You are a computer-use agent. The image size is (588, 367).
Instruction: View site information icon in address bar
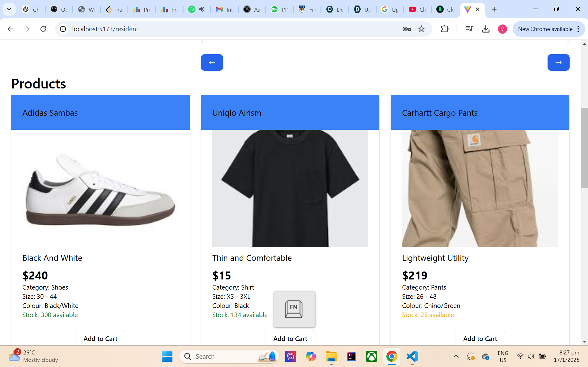63,29
